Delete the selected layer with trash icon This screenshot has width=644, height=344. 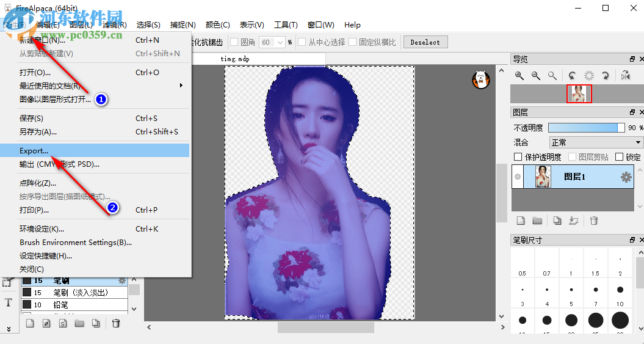coord(594,221)
